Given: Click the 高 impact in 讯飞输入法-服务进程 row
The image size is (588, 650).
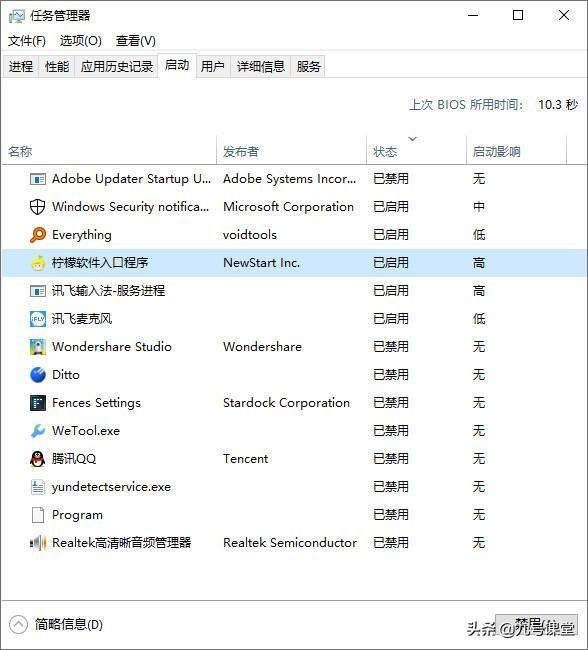Looking at the screenshot, I should (479, 291).
